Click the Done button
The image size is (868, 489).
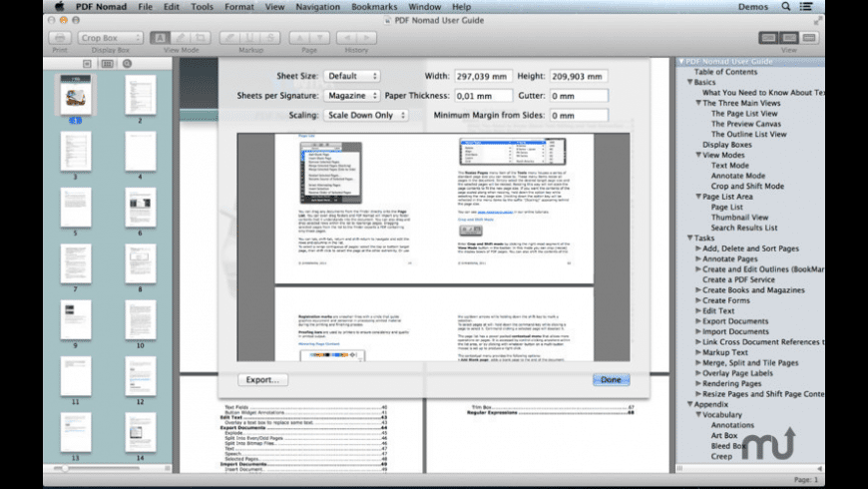(x=612, y=380)
